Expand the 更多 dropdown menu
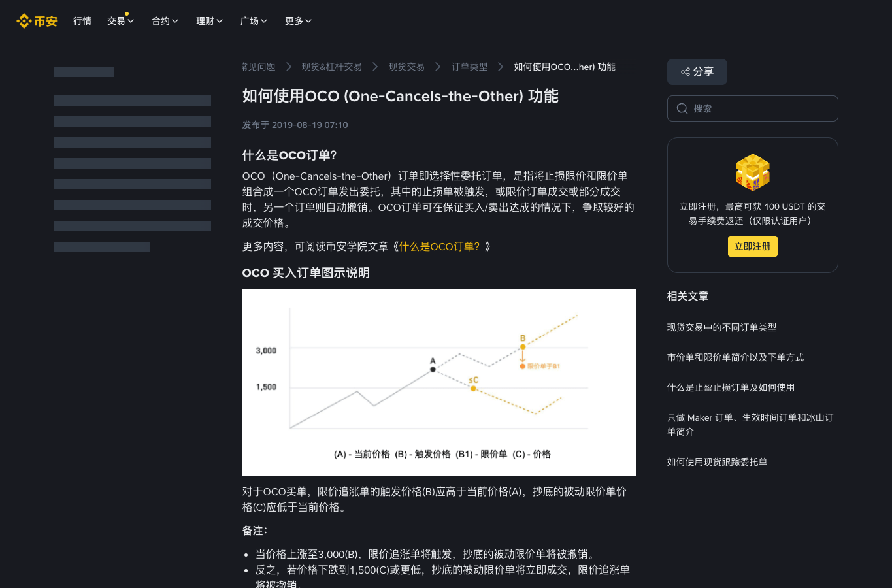 tap(298, 21)
